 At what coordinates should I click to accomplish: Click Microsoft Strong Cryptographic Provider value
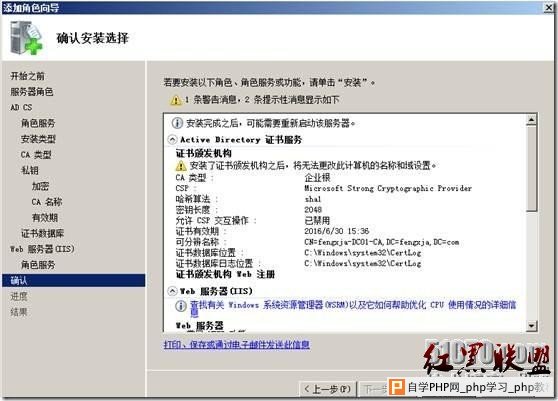point(388,188)
